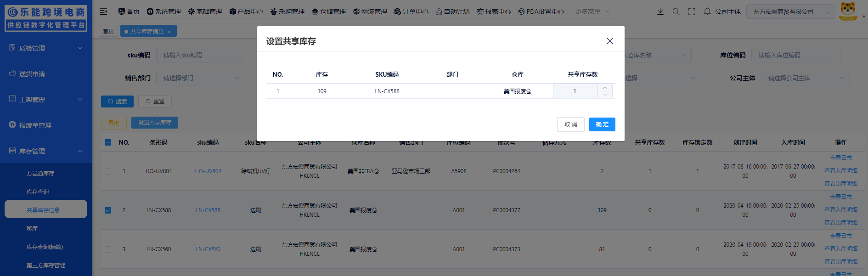This screenshot has height=276, width=868.
Task: Click 送货申请 sidebar icon
Action: [x=12, y=73]
